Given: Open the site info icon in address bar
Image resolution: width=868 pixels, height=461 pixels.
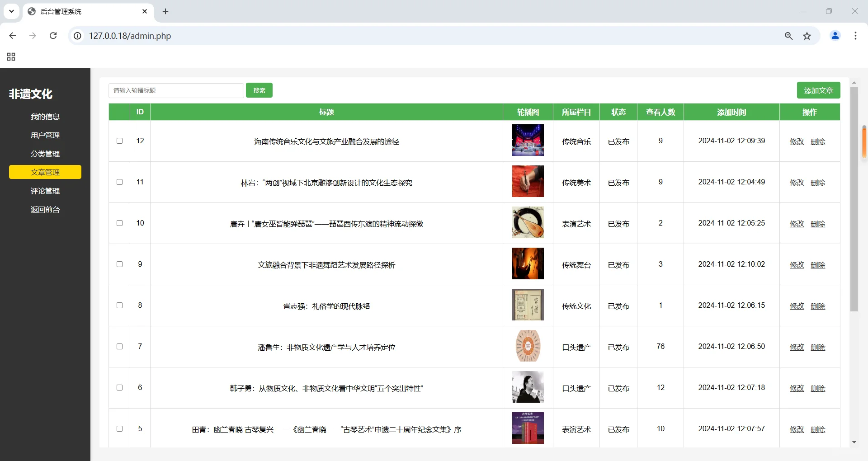Looking at the screenshot, I should pyautogui.click(x=77, y=36).
